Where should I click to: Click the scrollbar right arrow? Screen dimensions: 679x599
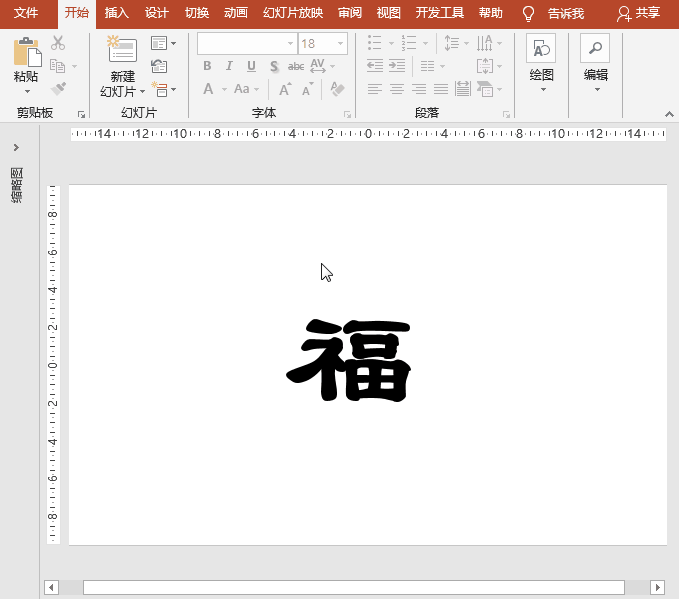click(657, 588)
